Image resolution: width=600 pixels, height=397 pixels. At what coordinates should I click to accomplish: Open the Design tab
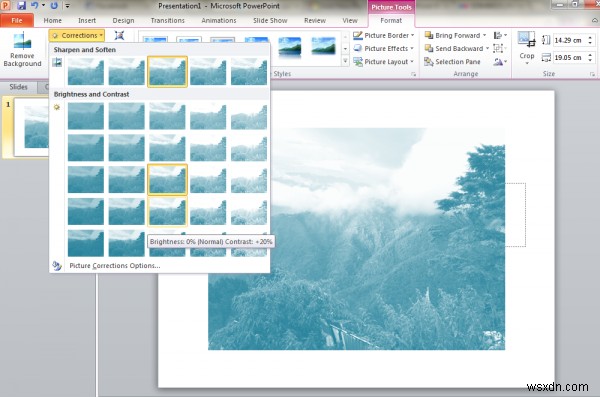tap(123, 21)
